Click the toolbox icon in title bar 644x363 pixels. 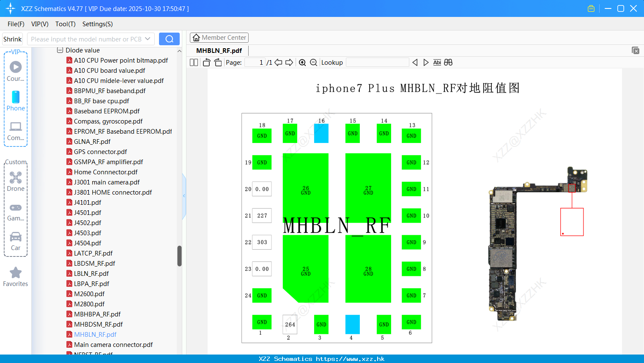tap(591, 8)
